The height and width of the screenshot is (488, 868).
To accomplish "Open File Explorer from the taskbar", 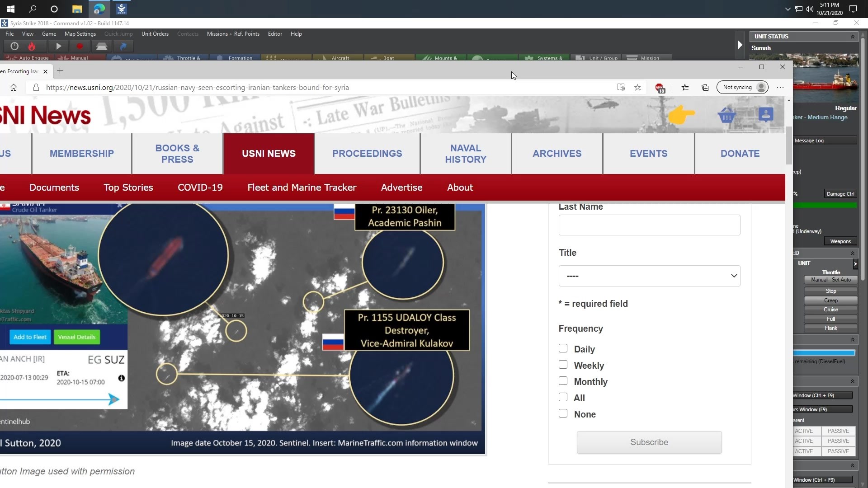I will point(77,9).
